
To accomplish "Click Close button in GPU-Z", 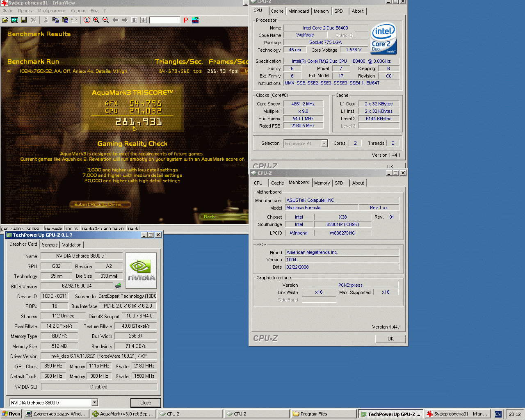I will coord(146,403).
